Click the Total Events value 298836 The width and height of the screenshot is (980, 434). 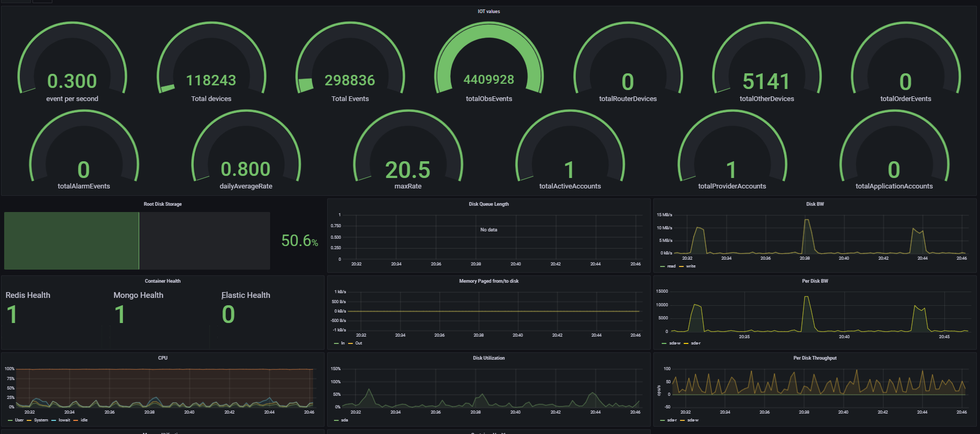point(350,80)
